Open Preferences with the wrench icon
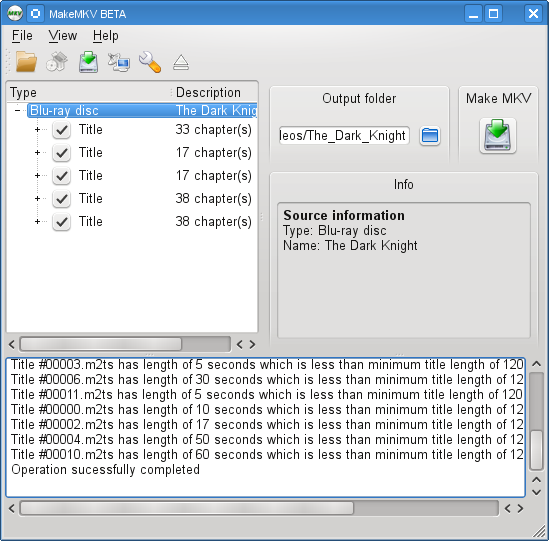Viewport: 549px width, 541px height. (150, 62)
